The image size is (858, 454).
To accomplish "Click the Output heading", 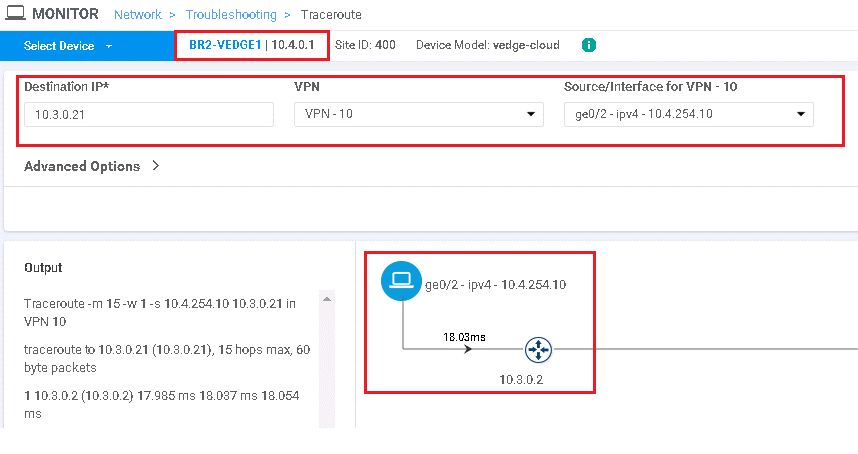I will pyautogui.click(x=43, y=267).
